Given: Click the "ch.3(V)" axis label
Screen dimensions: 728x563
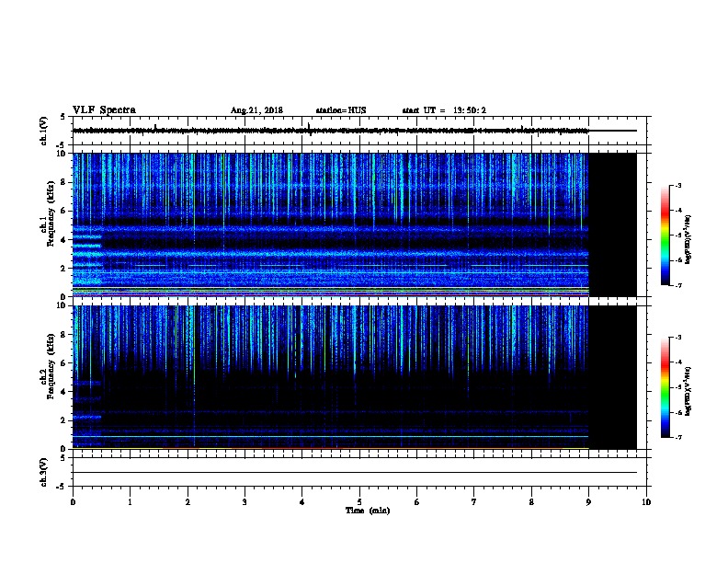Looking at the screenshot, I should [44, 472].
